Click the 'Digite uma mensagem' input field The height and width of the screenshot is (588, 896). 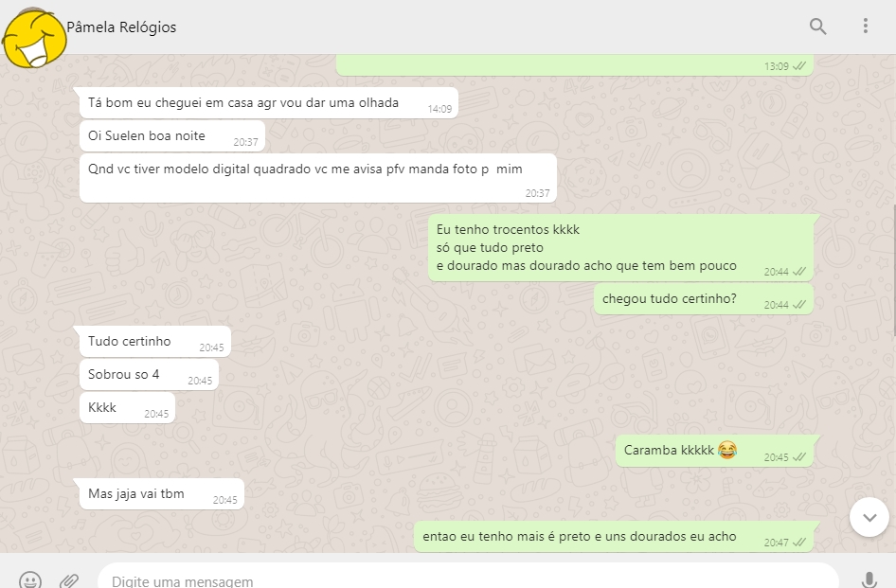(468, 577)
